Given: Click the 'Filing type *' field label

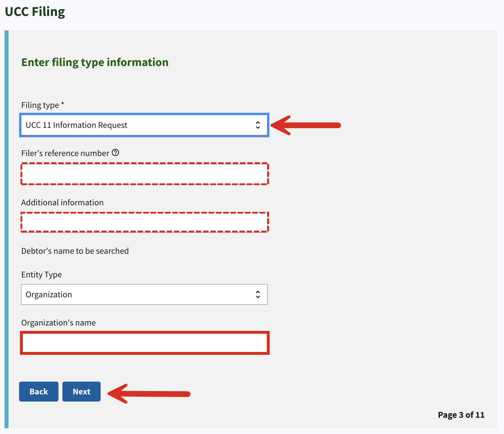Looking at the screenshot, I should (x=43, y=105).
